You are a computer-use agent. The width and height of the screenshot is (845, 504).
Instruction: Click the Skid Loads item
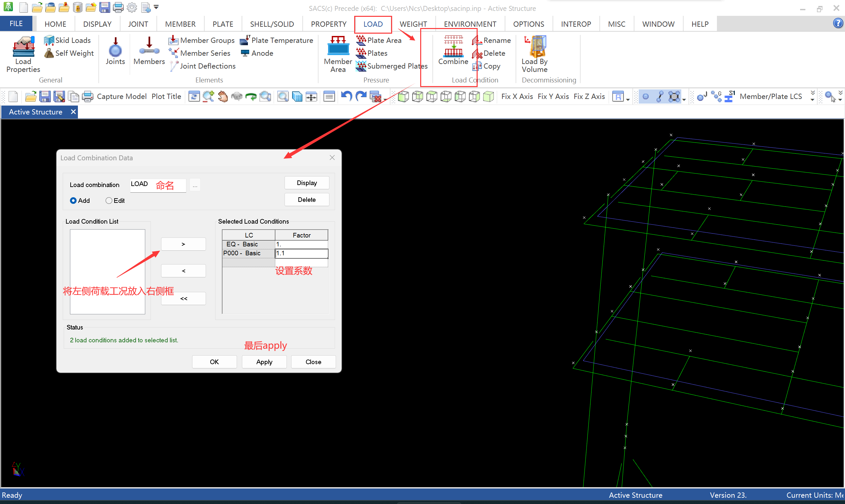tap(68, 41)
